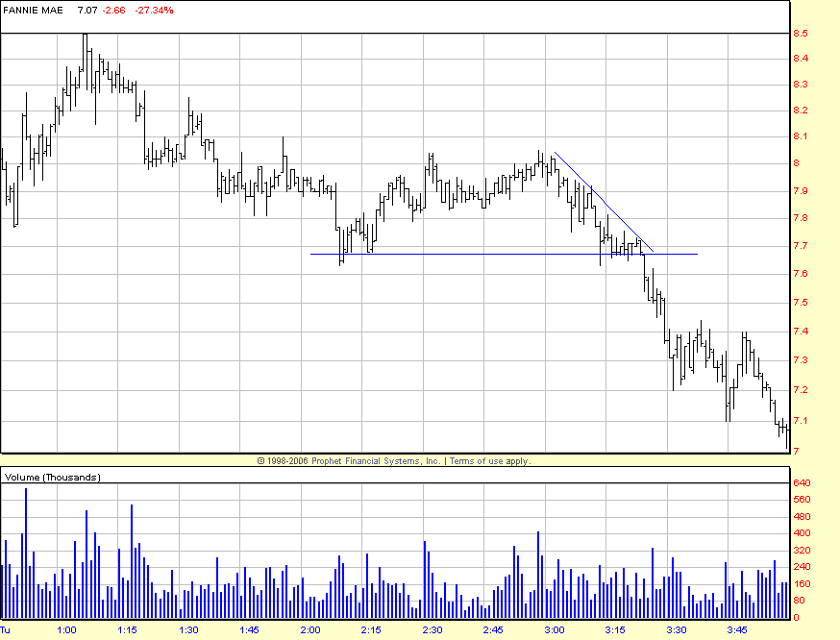Click the 1:15 time axis label
This screenshot has width=840, height=640.
coord(128,629)
